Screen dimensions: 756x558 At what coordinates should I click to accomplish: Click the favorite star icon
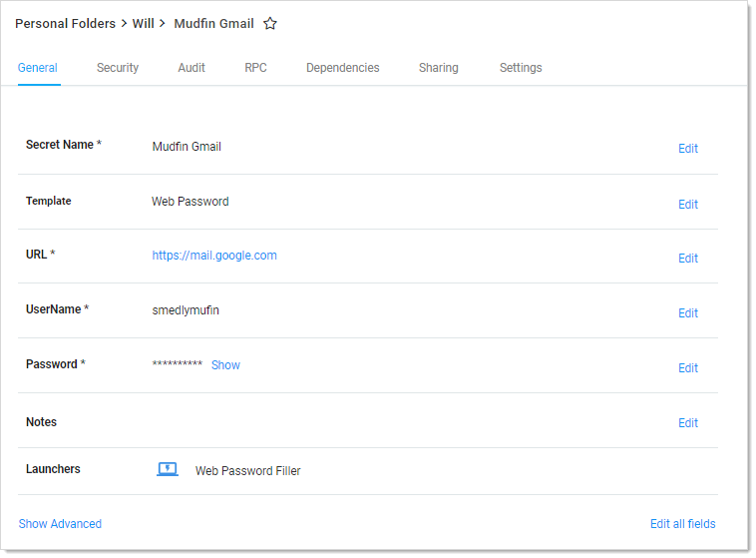point(270,24)
